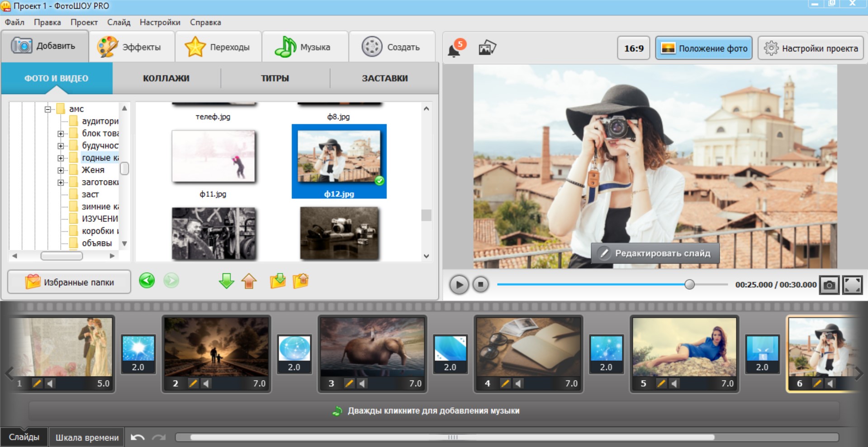Expand the заготовки folder node

(x=61, y=182)
